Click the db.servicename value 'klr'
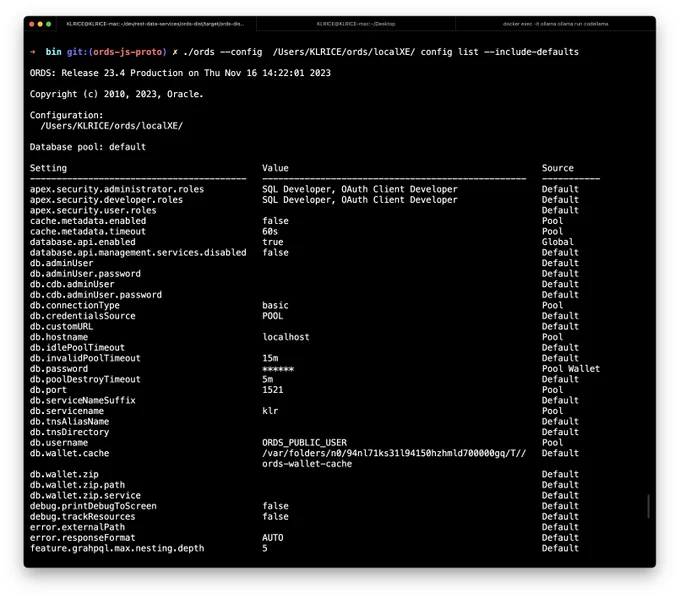The height and width of the screenshot is (599, 680). click(x=270, y=411)
